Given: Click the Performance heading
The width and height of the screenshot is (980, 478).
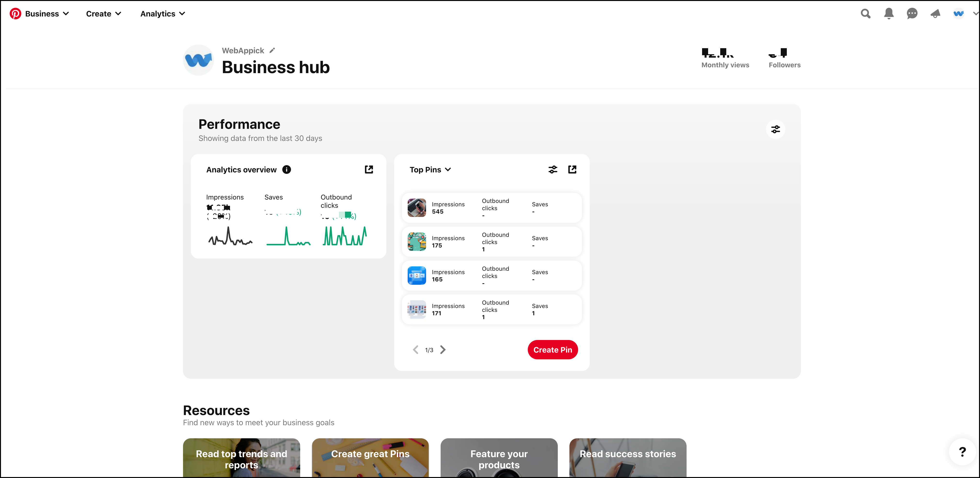Looking at the screenshot, I should (239, 124).
